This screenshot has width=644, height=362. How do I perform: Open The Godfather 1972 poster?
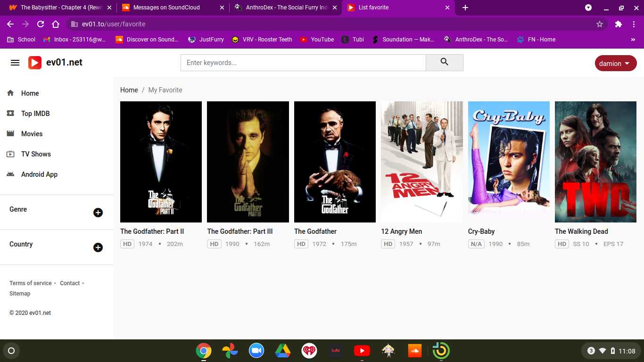(335, 162)
